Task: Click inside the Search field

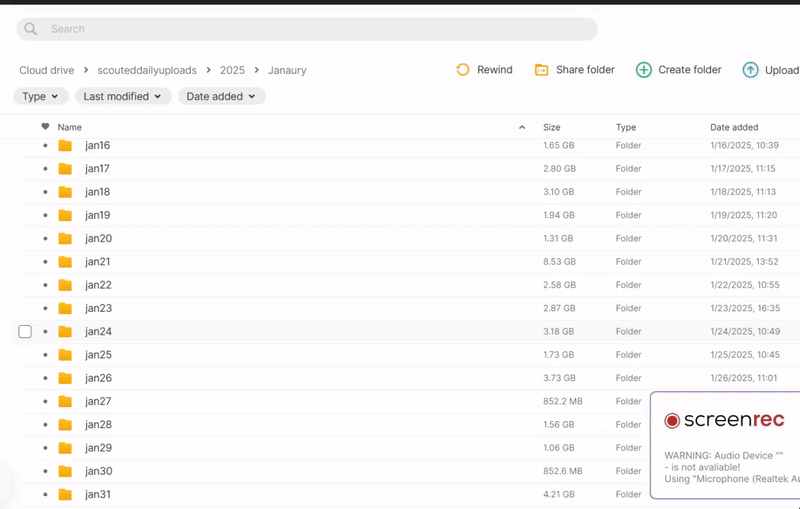Action: coord(300,29)
